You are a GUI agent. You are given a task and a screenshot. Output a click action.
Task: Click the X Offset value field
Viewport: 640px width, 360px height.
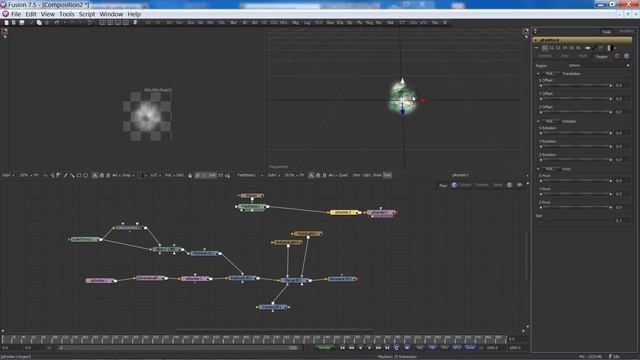click(x=622, y=85)
